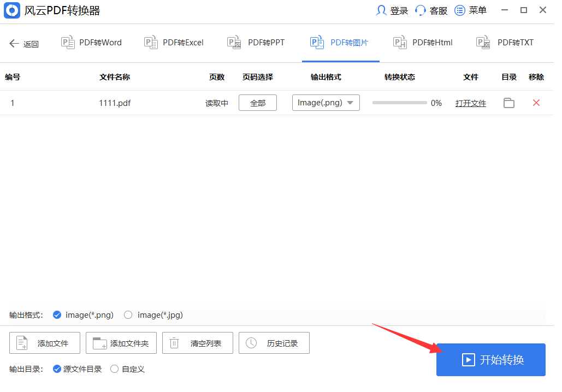Viewport: 562px width, 392px height.
Task: Click the back arrow to return
Action: tap(15, 44)
